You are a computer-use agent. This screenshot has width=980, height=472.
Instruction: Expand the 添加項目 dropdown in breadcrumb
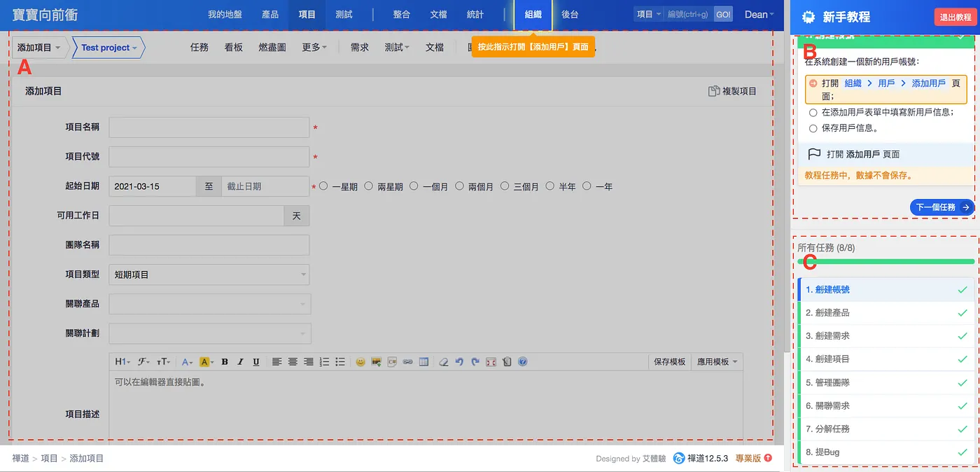pyautogui.click(x=39, y=48)
